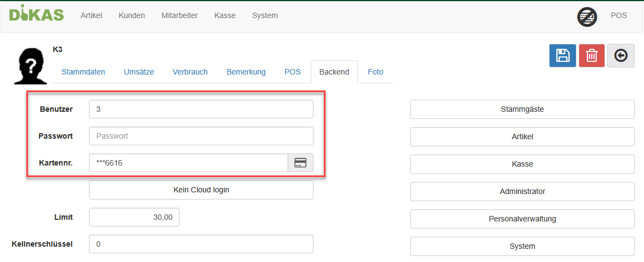This screenshot has width=644, height=262.
Task: Open the Kunden menu
Action: pyautogui.click(x=132, y=15)
